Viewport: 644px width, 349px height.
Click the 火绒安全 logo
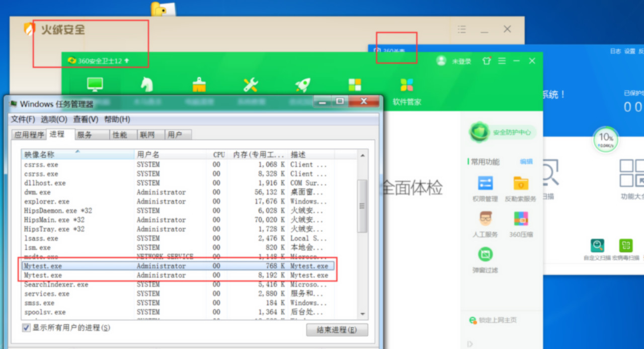[x=54, y=29]
